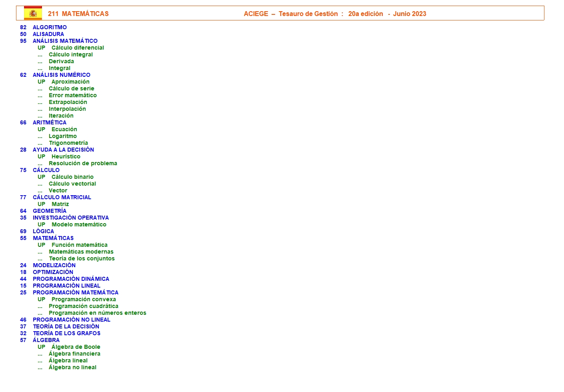Click PROGRAMACIÓN DINÁMICA in the list

(71, 279)
